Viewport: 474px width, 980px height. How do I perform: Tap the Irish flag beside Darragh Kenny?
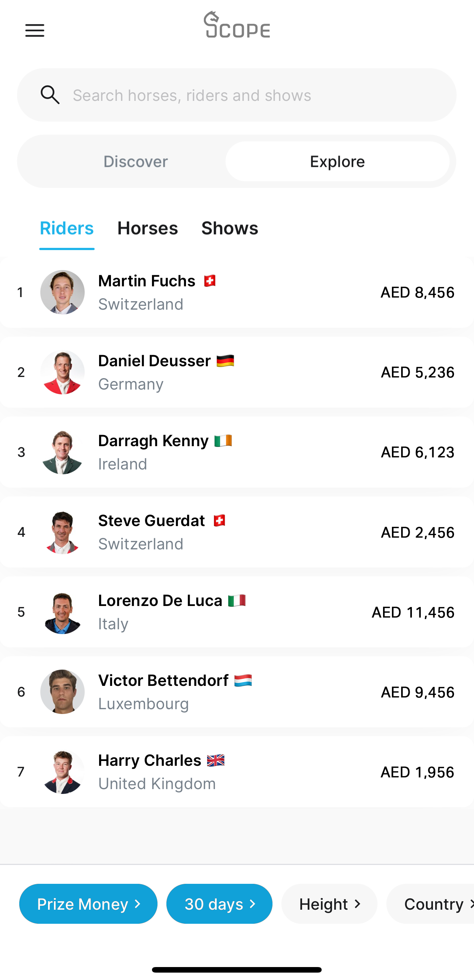click(223, 441)
